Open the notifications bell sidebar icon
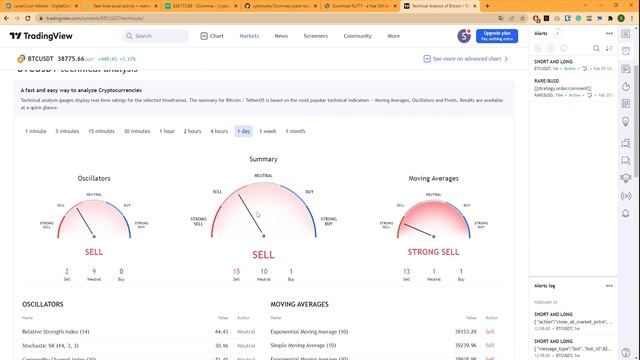Image resolution: width=640 pixels, height=360 pixels. [x=625, y=213]
